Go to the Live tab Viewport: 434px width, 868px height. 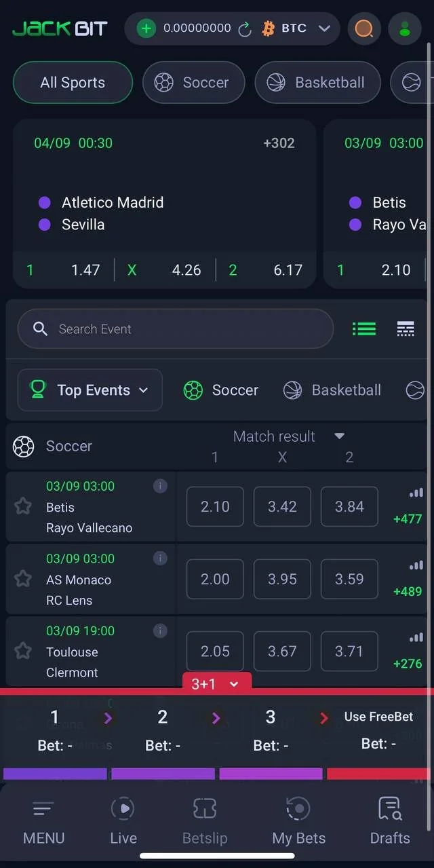click(x=123, y=820)
